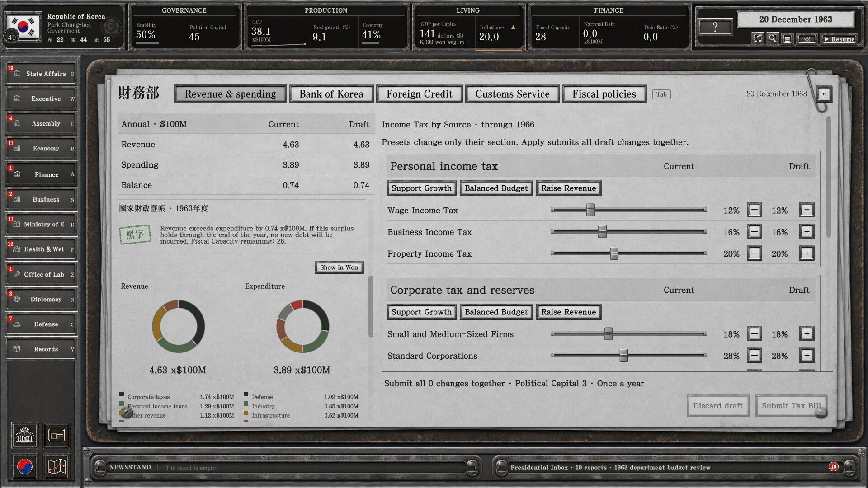Increase Wage Income Tax with plus button
868x488 pixels.
coord(807,210)
